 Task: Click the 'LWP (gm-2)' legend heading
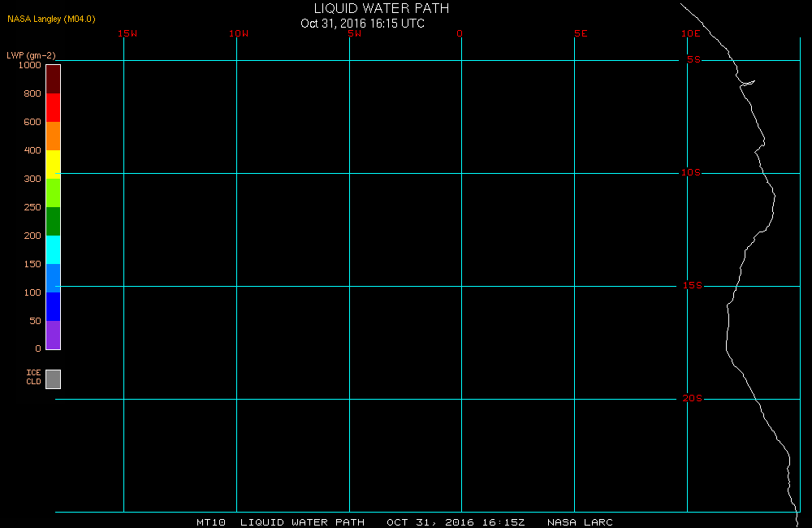[31, 55]
